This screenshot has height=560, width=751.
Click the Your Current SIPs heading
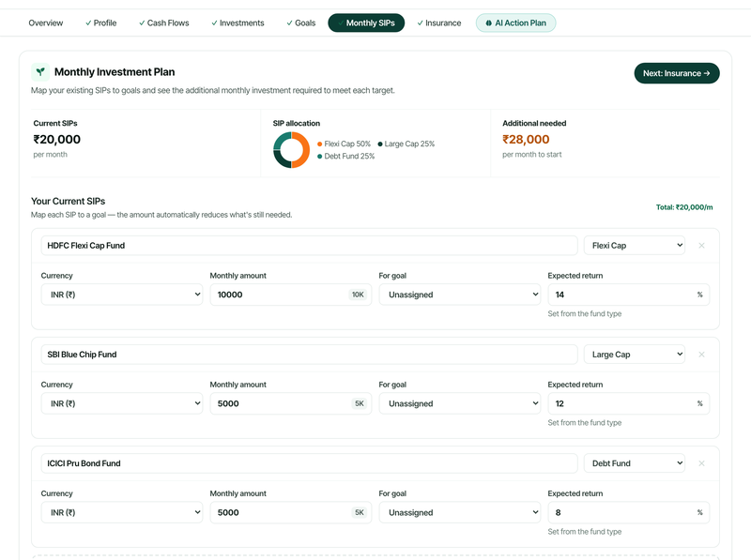click(x=68, y=202)
